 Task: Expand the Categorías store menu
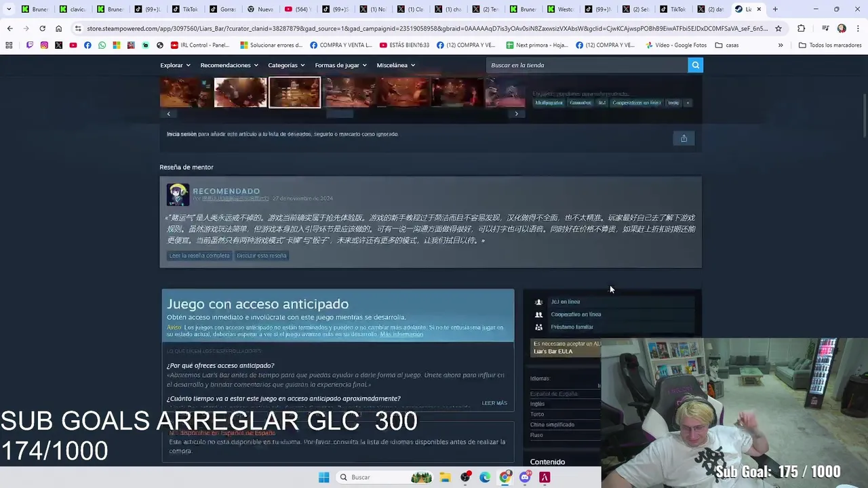(x=285, y=65)
